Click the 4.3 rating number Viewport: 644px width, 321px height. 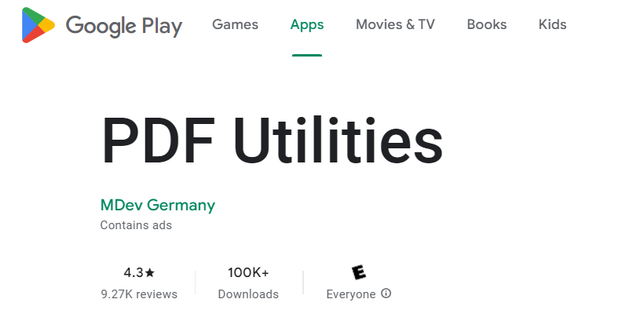[x=133, y=273]
